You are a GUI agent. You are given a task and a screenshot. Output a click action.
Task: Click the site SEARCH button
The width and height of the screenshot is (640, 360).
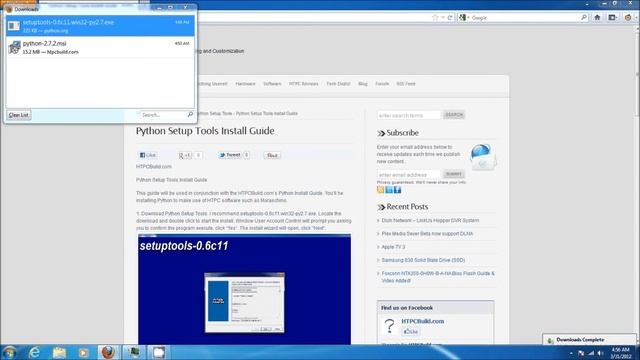coord(454,115)
